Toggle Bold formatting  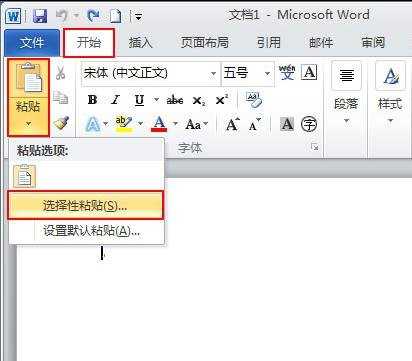[92, 100]
